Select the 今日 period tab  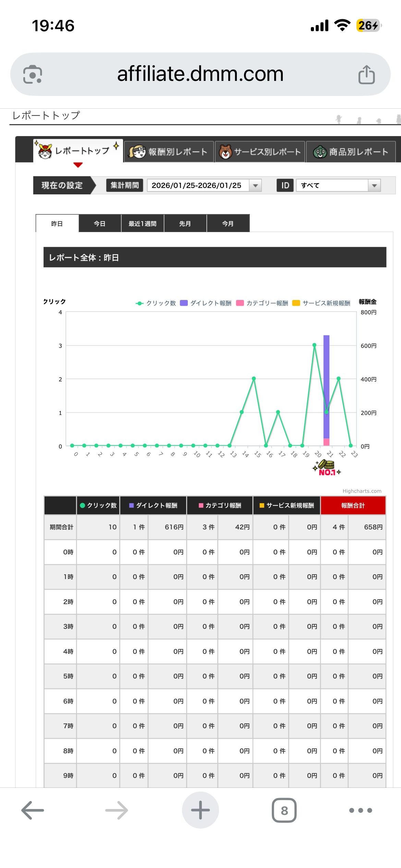tap(100, 224)
